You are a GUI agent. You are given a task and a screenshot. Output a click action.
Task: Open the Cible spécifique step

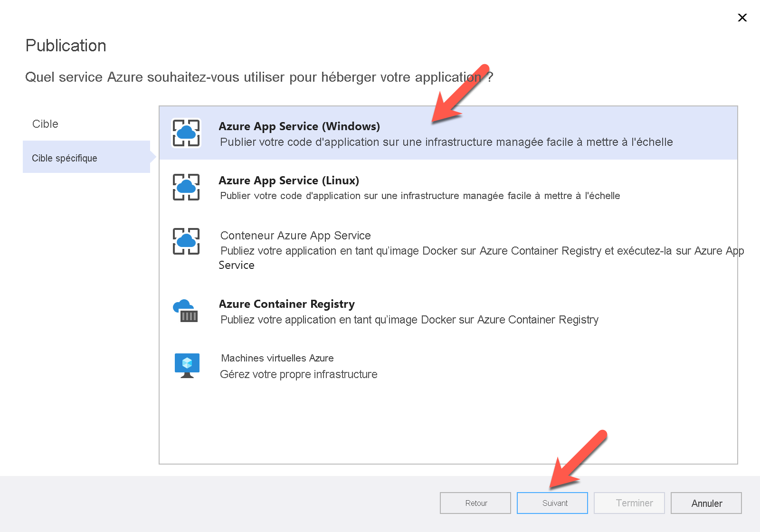point(65,158)
